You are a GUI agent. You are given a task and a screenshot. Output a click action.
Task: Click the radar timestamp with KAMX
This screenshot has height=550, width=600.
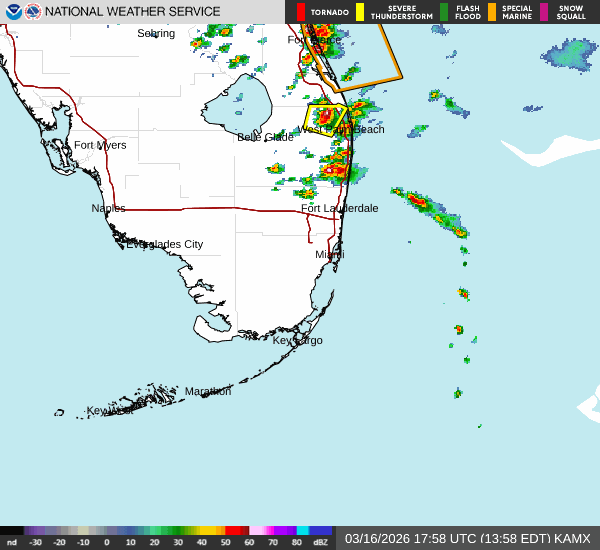pos(468,538)
